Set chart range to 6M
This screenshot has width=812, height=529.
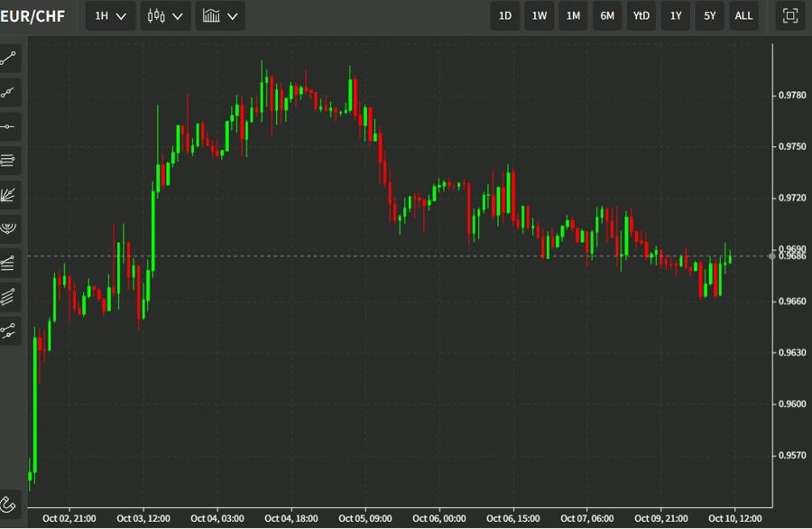pyautogui.click(x=607, y=16)
